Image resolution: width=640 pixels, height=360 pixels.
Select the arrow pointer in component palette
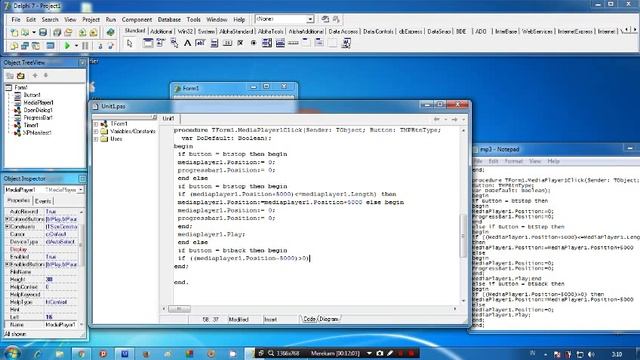click(x=130, y=43)
